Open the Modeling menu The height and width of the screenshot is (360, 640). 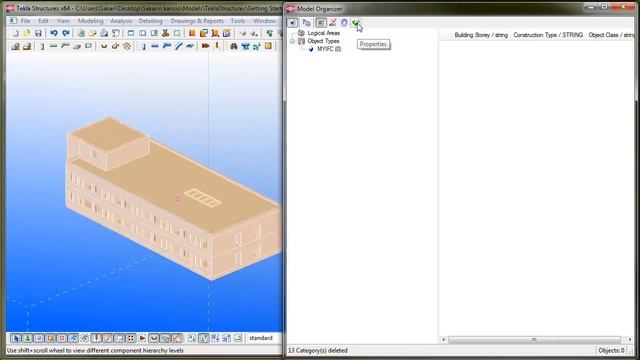pyautogui.click(x=91, y=21)
